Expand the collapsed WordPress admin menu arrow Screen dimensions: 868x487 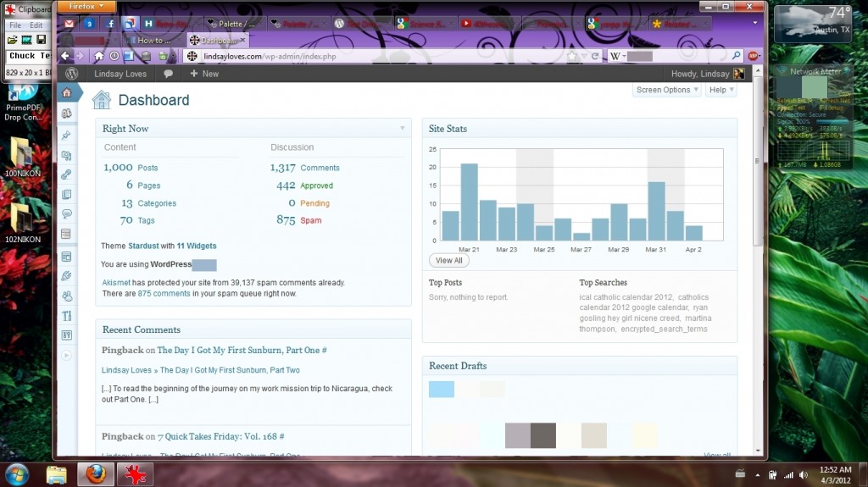66,355
